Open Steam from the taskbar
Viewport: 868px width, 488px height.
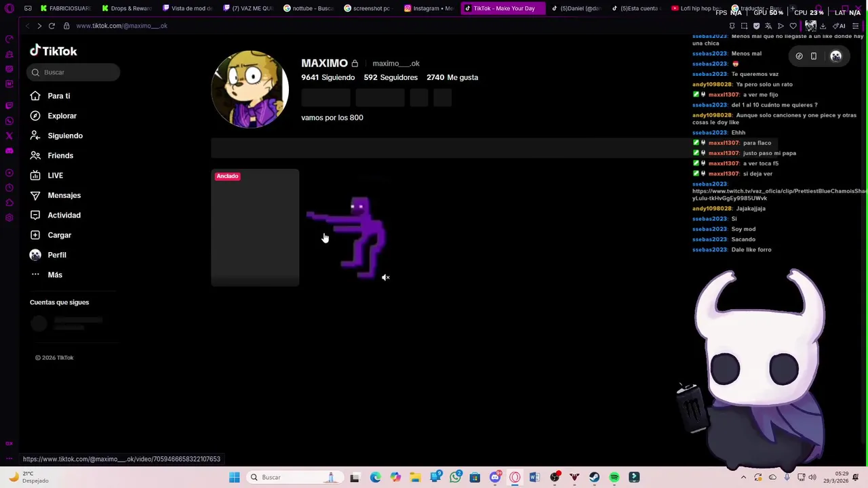pyautogui.click(x=594, y=477)
